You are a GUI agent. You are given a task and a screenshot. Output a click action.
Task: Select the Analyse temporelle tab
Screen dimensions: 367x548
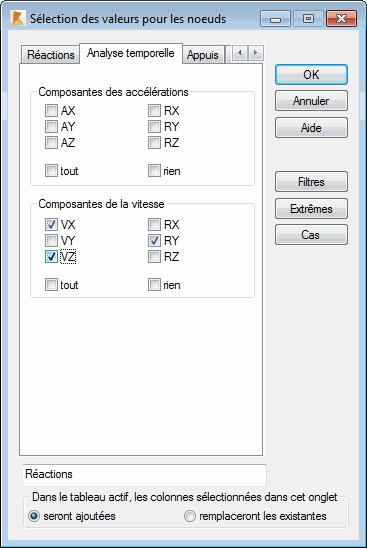pyautogui.click(x=131, y=53)
